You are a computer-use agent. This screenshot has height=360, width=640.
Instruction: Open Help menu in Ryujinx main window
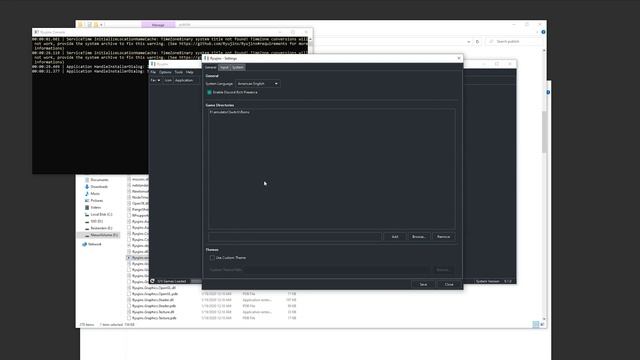[x=189, y=72]
